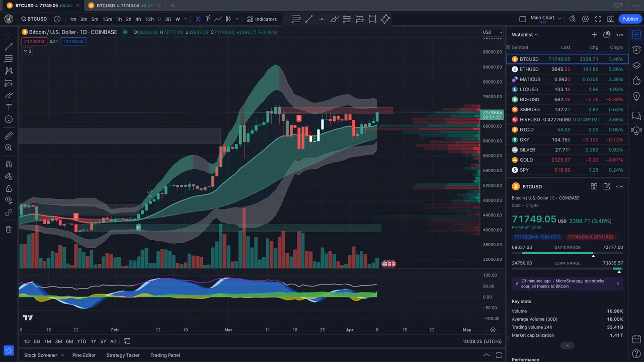Open the Fibonacci tools in left sidebar

(x=9, y=59)
